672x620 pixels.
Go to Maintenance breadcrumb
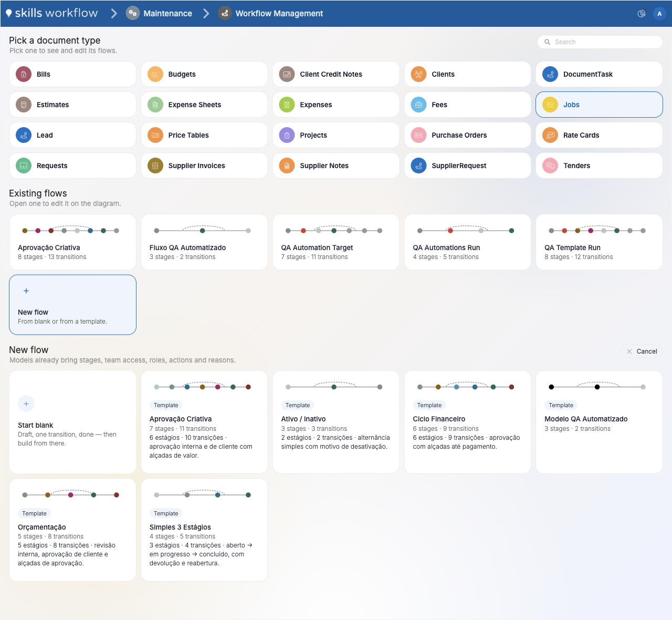tap(159, 13)
